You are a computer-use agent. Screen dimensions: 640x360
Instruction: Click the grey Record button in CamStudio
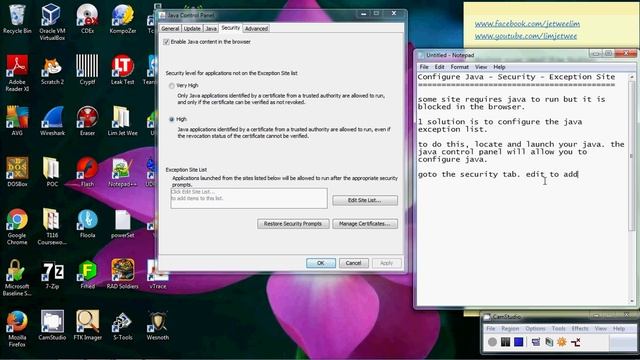tap(492, 342)
